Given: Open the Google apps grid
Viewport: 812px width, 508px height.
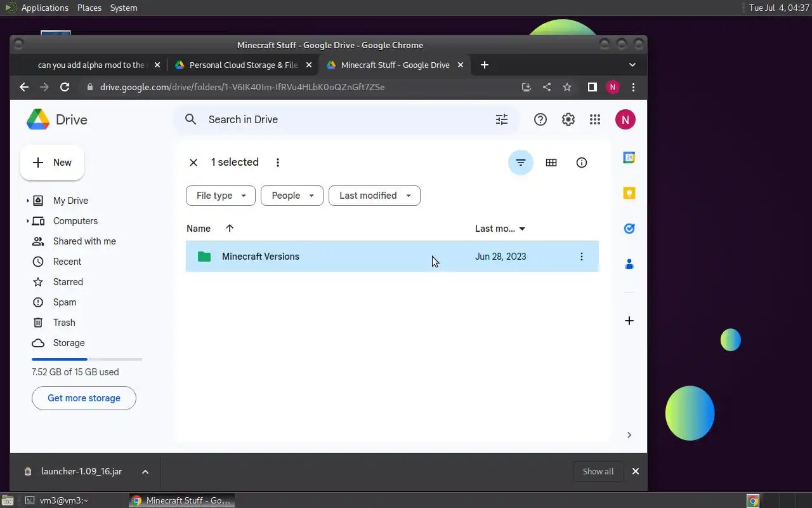Looking at the screenshot, I should point(595,119).
